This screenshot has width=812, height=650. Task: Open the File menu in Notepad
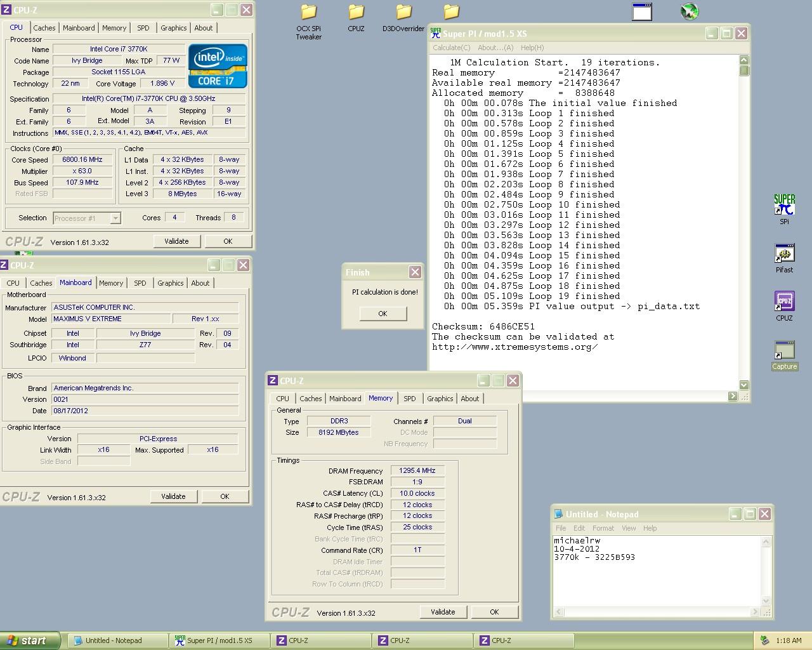click(x=561, y=528)
